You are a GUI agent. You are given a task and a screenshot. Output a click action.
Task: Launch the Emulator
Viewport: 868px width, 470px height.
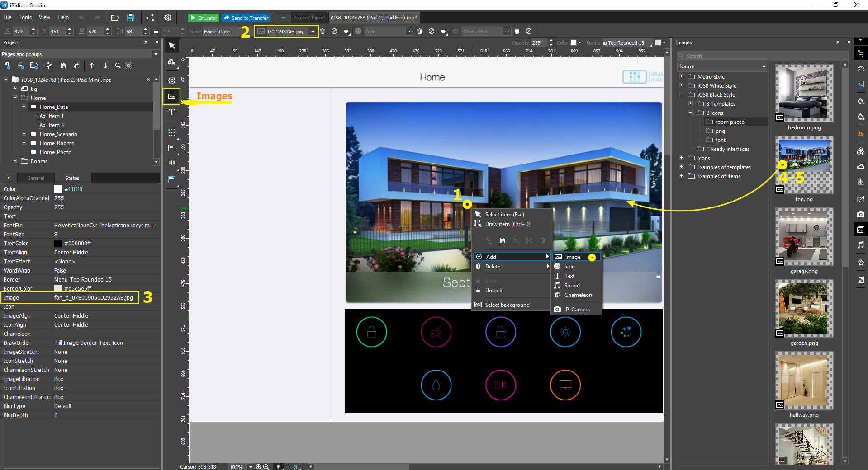[x=203, y=18]
